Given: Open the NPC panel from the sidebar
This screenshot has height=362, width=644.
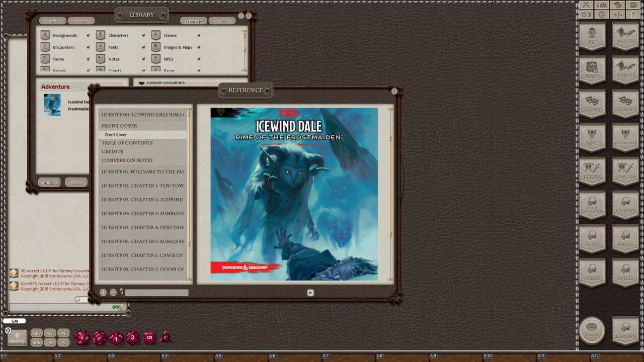Looking at the screenshot, I should click(x=592, y=139).
